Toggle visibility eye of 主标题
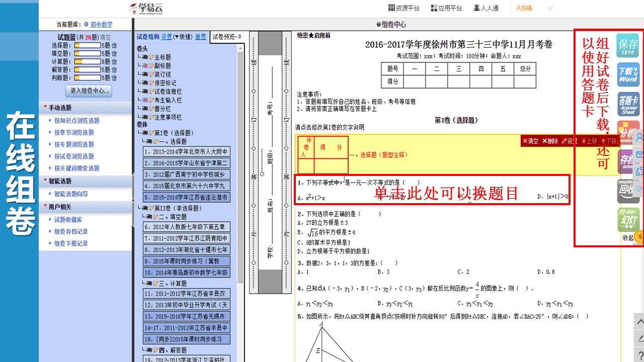The width and height of the screenshot is (644, 362). tap(145, 57)
